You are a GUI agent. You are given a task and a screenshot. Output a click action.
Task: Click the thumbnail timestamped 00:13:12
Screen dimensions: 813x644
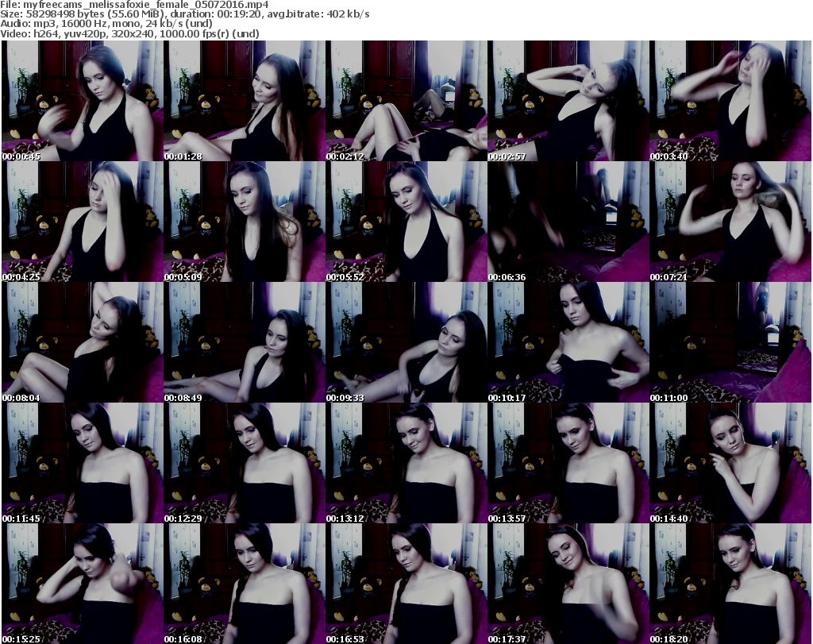(x=406, y=463)
